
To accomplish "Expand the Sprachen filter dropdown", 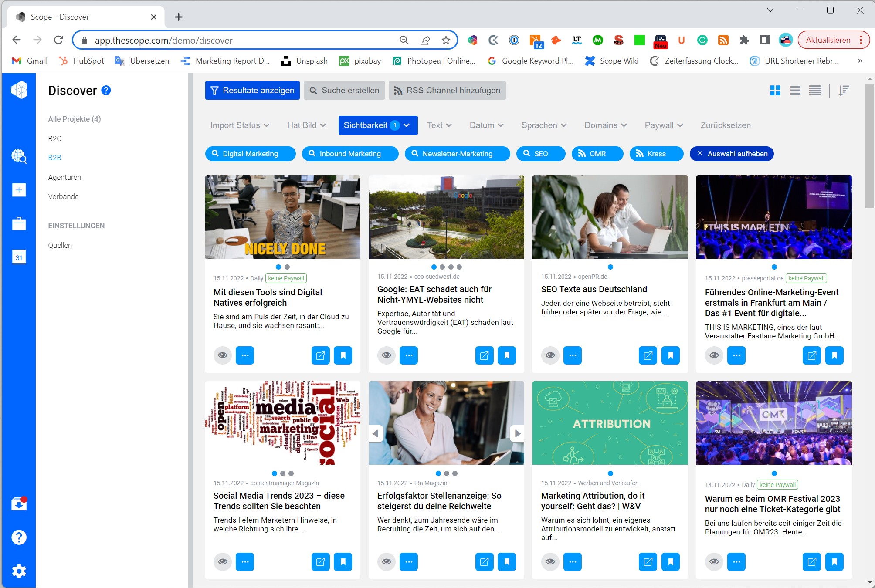I will click(x=544, y=125).
